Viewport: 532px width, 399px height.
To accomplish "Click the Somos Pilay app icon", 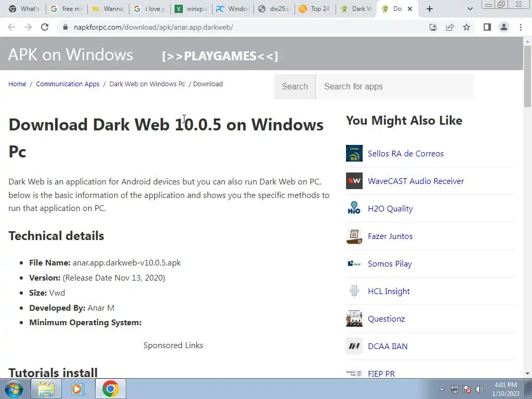I will (x=354, y=263).
